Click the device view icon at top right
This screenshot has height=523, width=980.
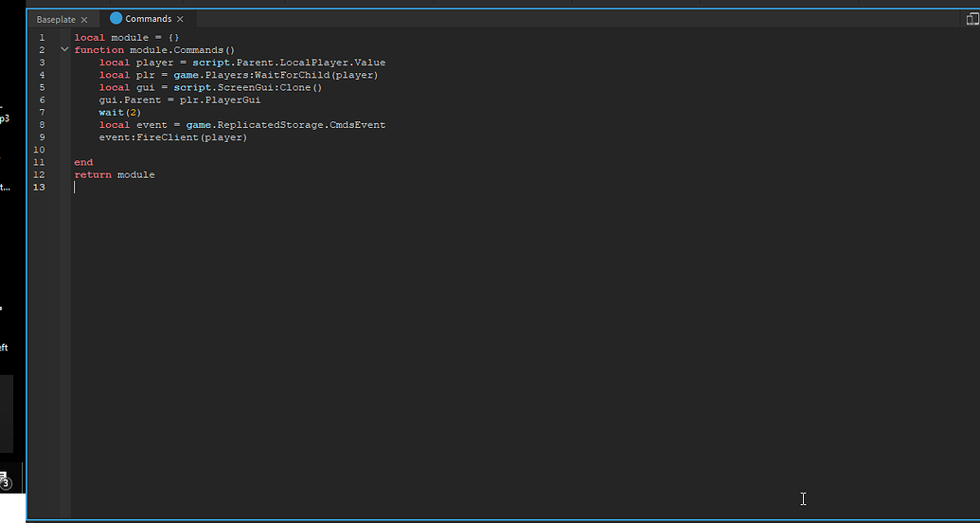[972, 19]
